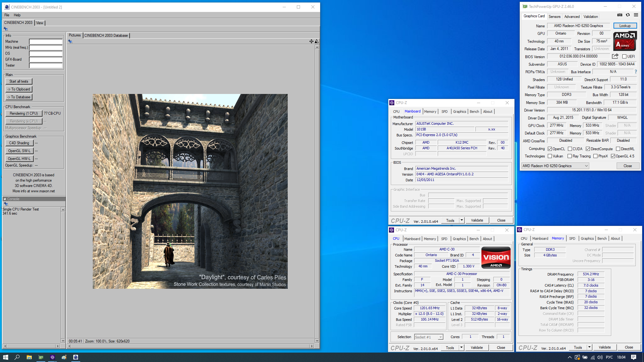The image size is (644, 362).
Task: Click the pin icon under the Pictures tab
Action: click(x=70, y=41)
